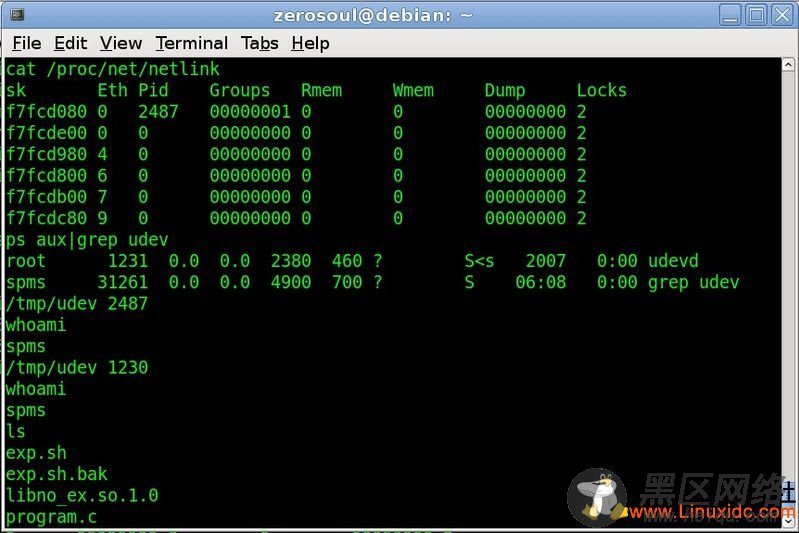
Task: Minimize the terminal window
Action: coord(730,15)
